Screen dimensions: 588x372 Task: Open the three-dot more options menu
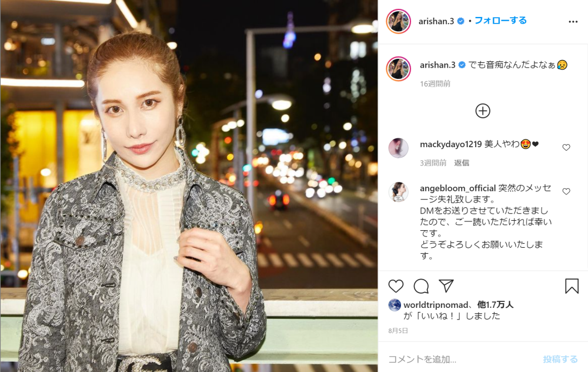pos(573,22)
